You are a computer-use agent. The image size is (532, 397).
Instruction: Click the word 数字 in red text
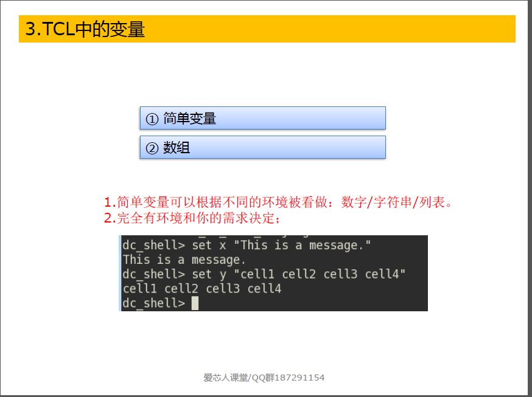point(354,202)
